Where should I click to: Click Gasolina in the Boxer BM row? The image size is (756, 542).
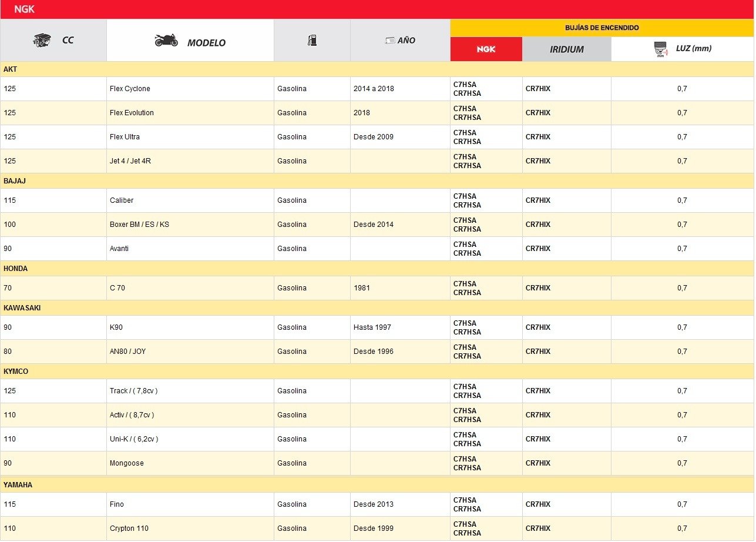292,225
